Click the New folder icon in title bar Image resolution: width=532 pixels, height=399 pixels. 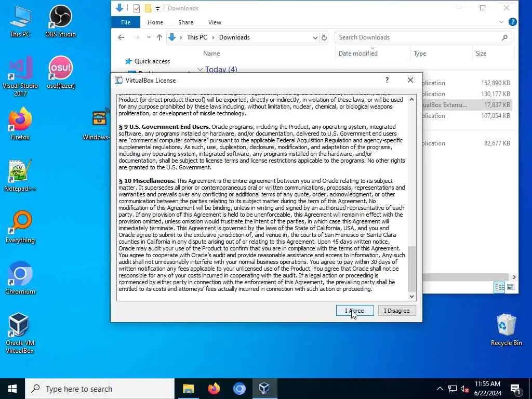pyautogui.click(x=148, y=8)
